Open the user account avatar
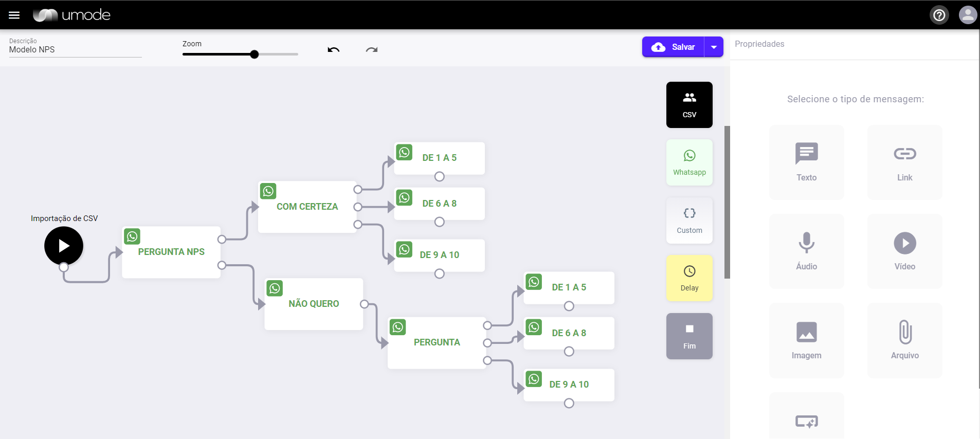This screenshot has height=439, width=980. [x=968, y=15]
